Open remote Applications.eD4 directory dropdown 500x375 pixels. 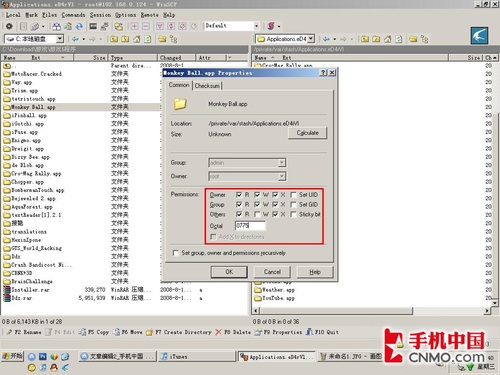311,39
